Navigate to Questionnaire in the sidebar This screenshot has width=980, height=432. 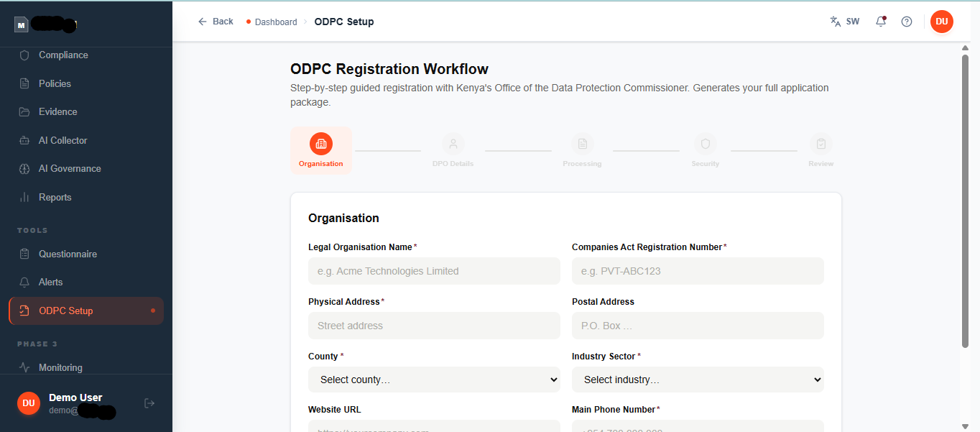pos(68,254)
